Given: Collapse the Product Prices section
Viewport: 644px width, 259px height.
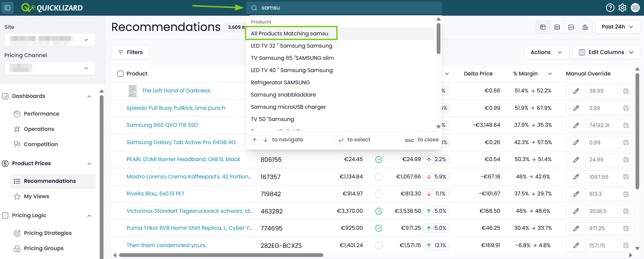Looking at the screenshot, I should point(89,163).
